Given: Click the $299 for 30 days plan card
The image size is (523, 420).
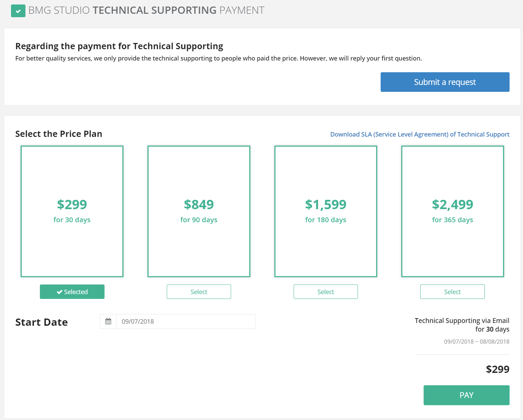Looking at the screenshot, I should [x=72, y=211].
